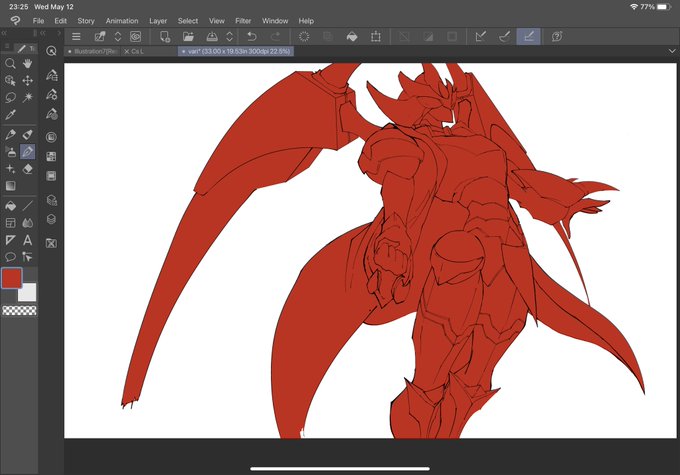
Task: Select the Blend water-drops tool
Action: (x=27, y=223)
